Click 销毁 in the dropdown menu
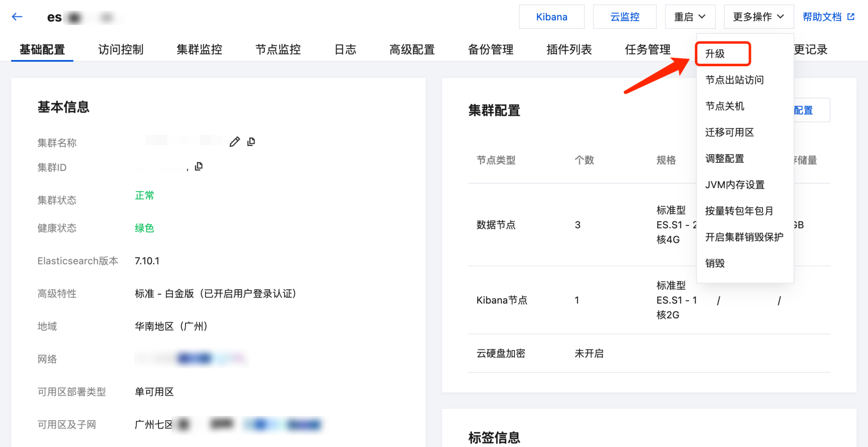Viewport: 868px width, 447px height. (715, 263)
